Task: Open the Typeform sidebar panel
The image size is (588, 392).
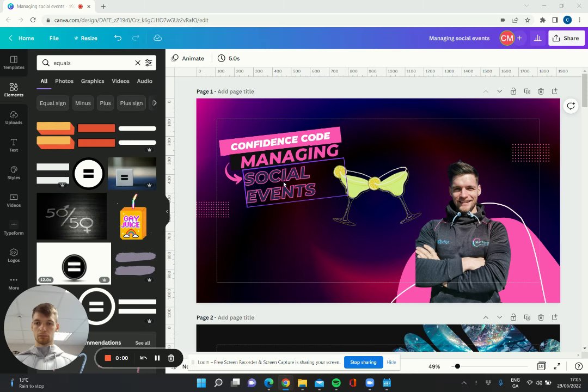Action: tap(14, 228)
